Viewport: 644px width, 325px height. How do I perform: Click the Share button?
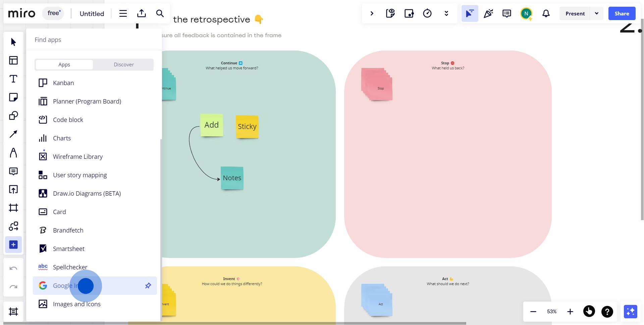pyautogui.click(x=622, y=13)
